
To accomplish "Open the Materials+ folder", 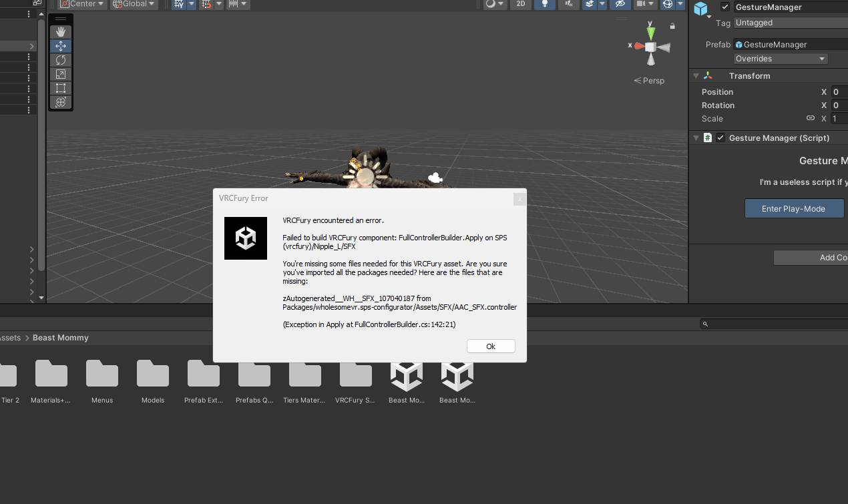I will 51,382.
